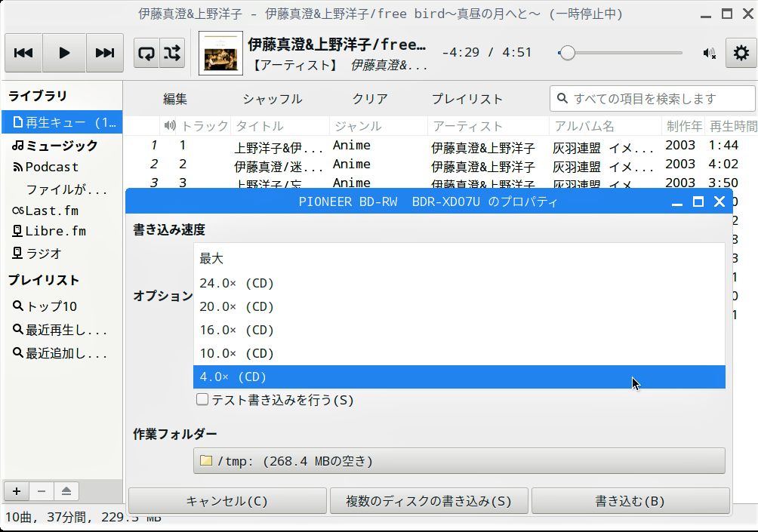Screen dimensions: 758x532
Task: Click the キャンセル(C) button
Action: 227,501
